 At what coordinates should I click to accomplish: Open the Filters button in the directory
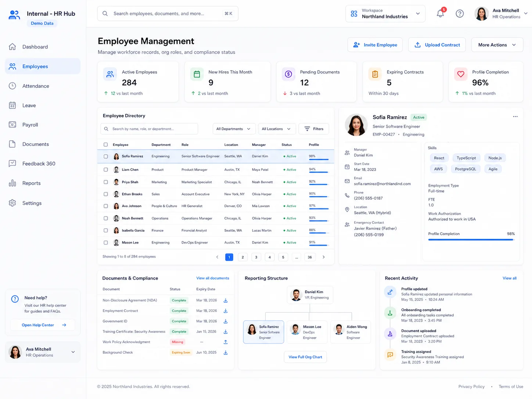coord(314,129)
